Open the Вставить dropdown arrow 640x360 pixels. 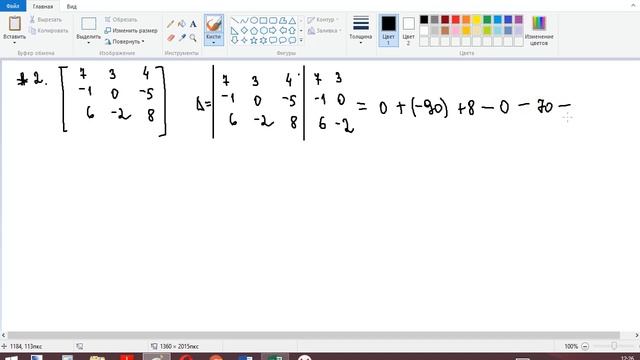click(15, 43)
